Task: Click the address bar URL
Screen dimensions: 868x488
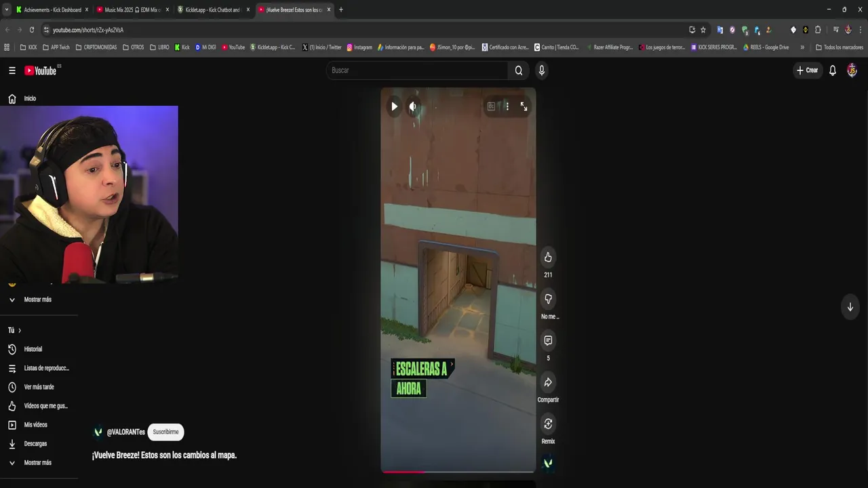Action: [88, 30]
